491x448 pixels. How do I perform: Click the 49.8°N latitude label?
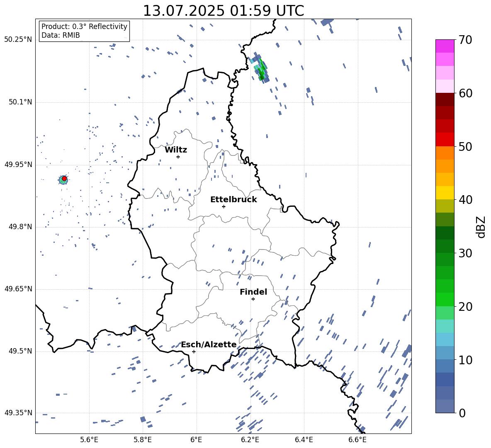(x=20, y=227)
